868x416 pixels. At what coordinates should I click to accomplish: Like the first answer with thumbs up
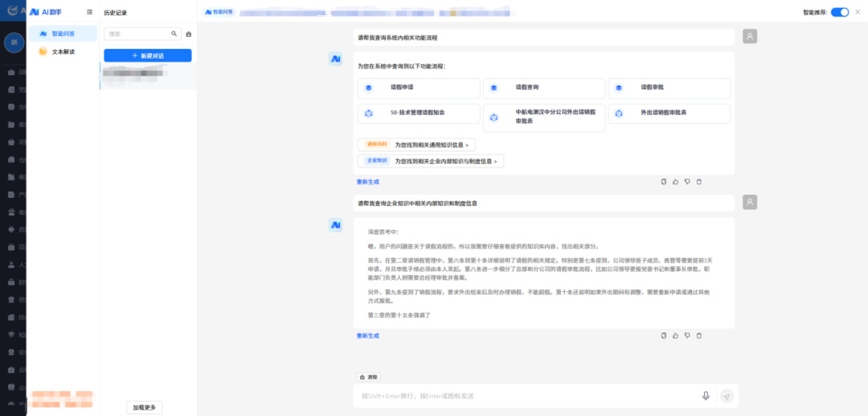[675, 182]
